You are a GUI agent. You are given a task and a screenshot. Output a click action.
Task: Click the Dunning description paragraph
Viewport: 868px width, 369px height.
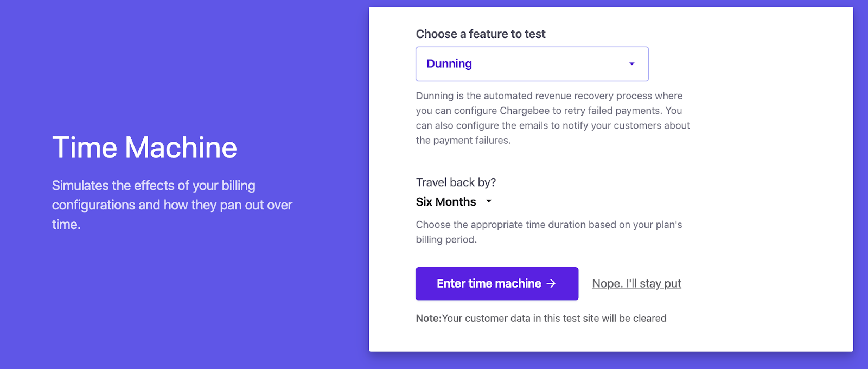coord(552,118)
